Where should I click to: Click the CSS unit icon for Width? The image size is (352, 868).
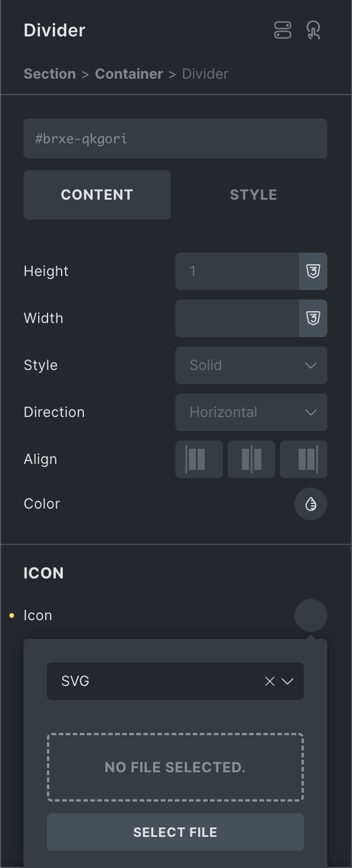(x=313, y=318)
